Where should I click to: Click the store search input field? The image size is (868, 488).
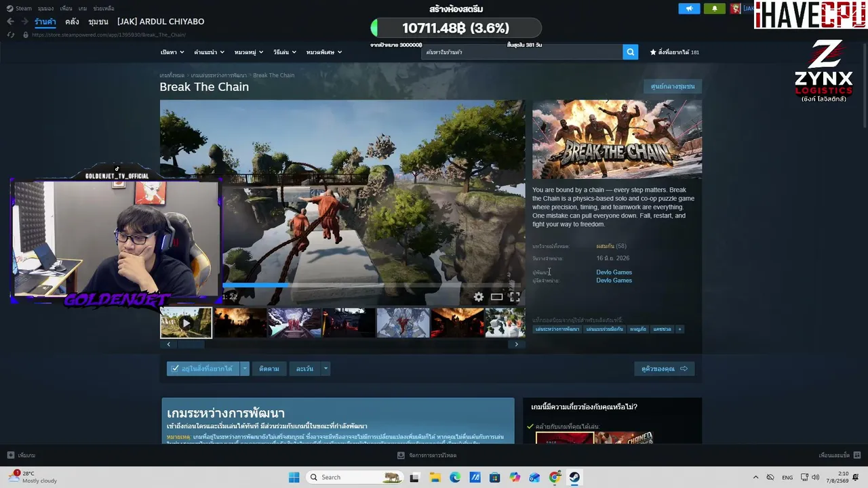[522, 52]
